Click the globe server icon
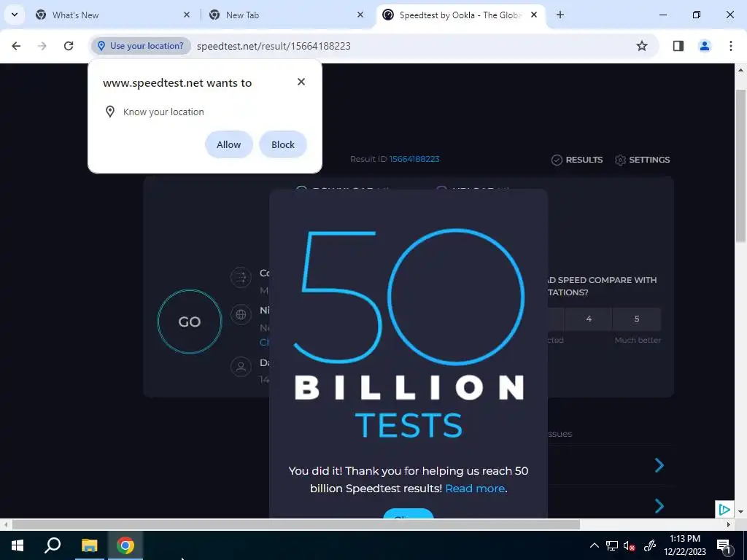Viewport: 747px width, 560px height. pyautogui.click(x=241, y=314)
